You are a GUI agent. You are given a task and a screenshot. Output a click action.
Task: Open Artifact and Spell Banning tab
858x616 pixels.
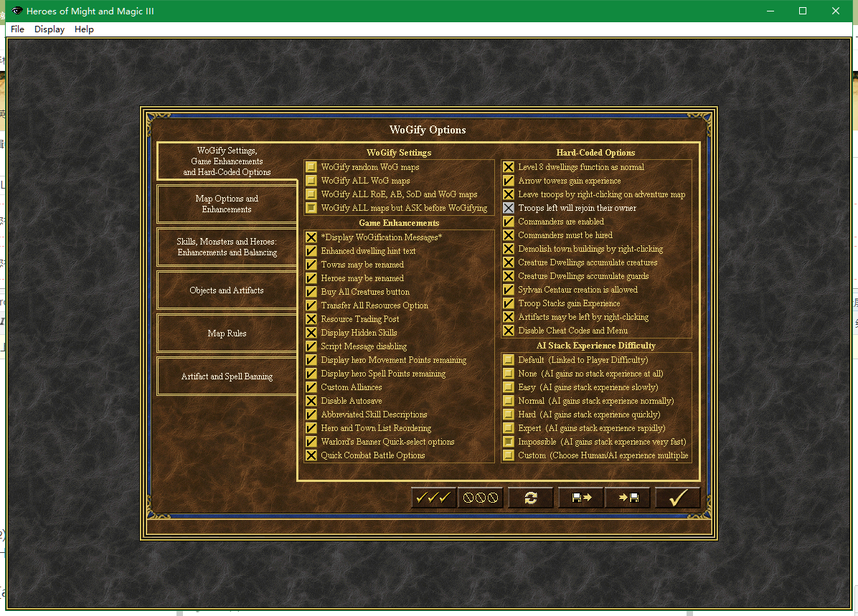click(x=227, y=376)
